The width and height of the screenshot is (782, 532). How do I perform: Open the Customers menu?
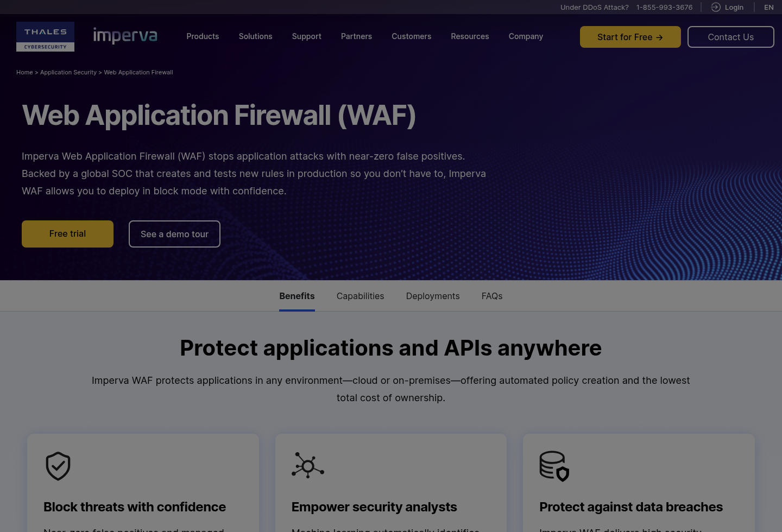coord(412,36)
